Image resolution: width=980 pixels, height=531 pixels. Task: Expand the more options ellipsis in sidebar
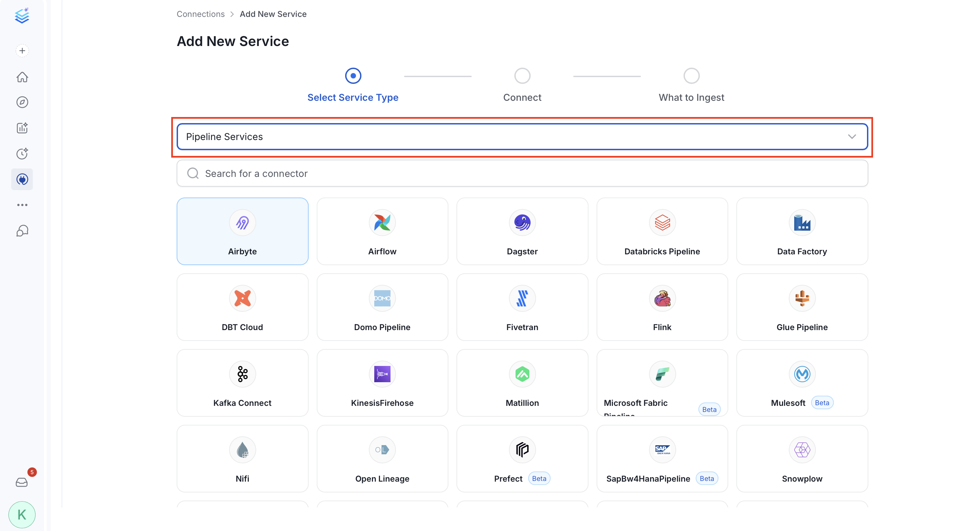pos(22,205)
